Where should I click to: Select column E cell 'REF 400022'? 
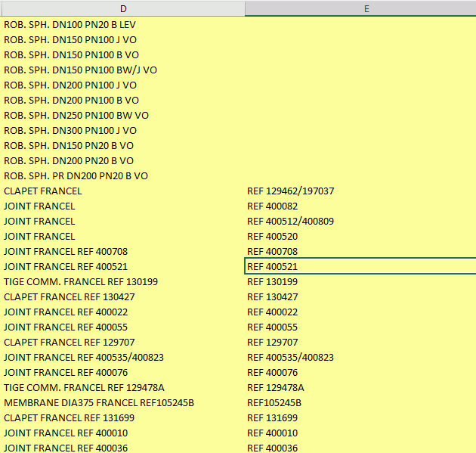click(x=360, y=312)
